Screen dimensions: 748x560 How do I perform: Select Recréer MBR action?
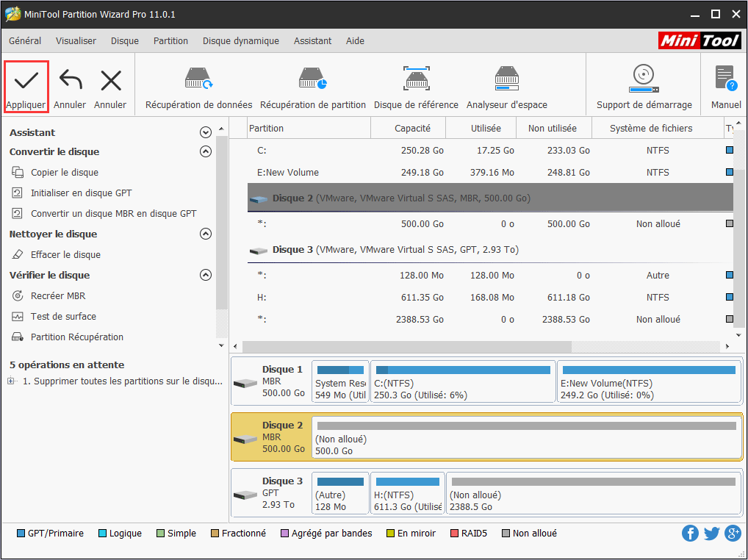pos(58,295)
